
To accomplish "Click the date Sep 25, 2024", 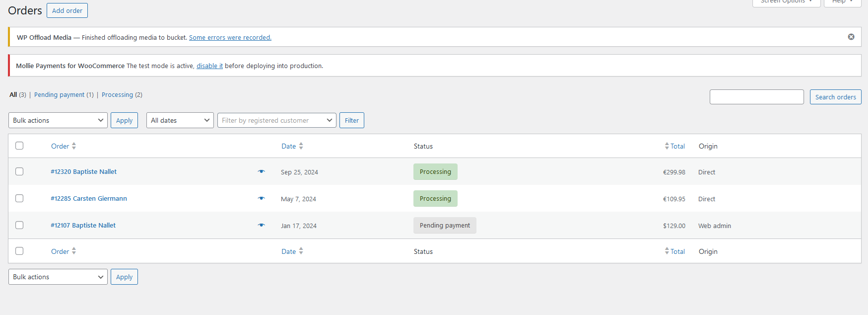I will point(299,172).
